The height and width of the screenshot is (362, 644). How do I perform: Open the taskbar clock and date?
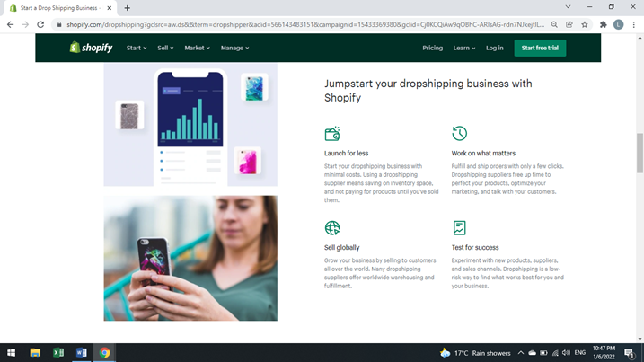[604, 352]
